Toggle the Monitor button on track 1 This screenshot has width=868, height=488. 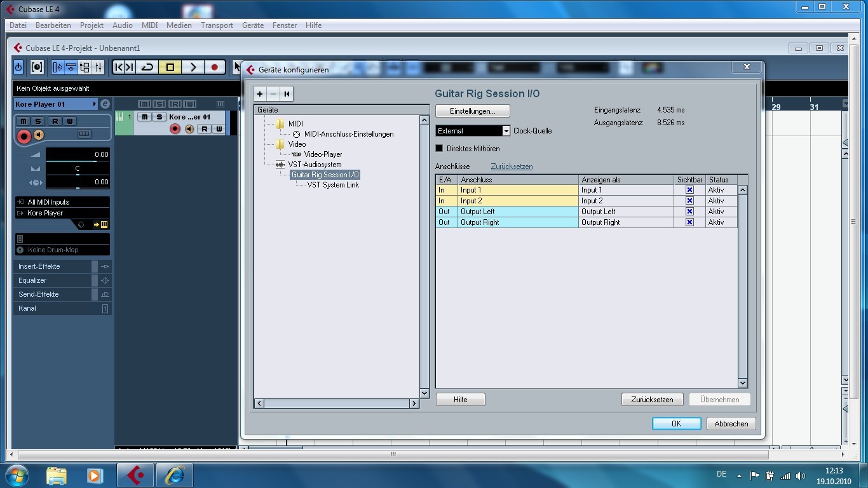189,129
